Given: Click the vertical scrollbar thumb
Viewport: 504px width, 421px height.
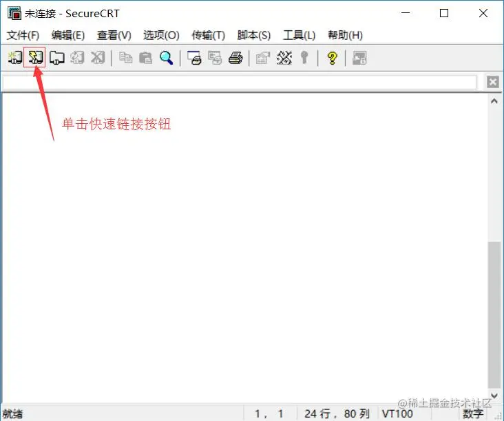Looking at the screenshot, I should point(494,314).
